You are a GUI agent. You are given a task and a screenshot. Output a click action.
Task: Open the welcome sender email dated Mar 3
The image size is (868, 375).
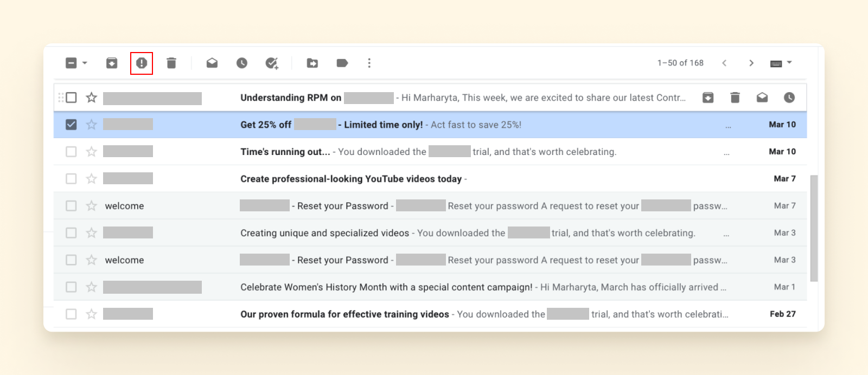pos(430,260)
